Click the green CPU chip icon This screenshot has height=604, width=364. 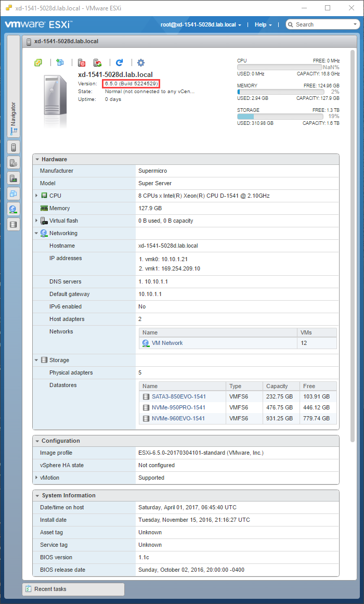[x=44, y=196]
